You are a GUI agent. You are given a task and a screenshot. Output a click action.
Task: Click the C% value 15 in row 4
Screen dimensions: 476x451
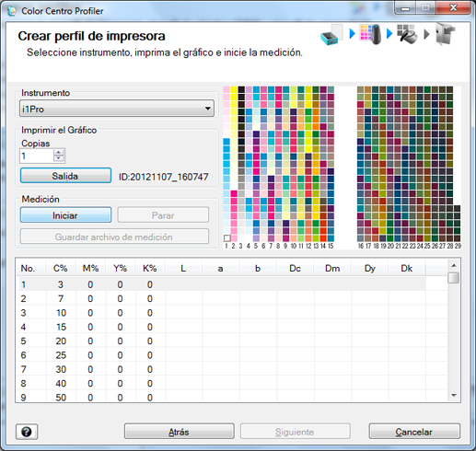(x=61, y=327)
